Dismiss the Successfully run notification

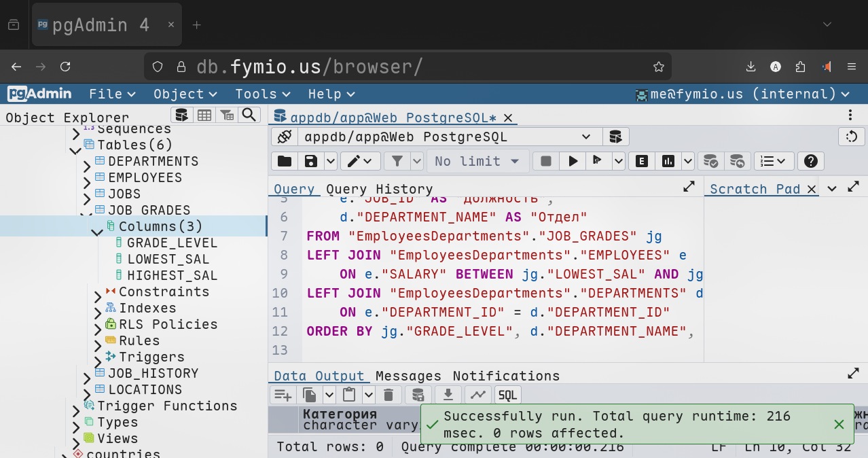[839, 425]
